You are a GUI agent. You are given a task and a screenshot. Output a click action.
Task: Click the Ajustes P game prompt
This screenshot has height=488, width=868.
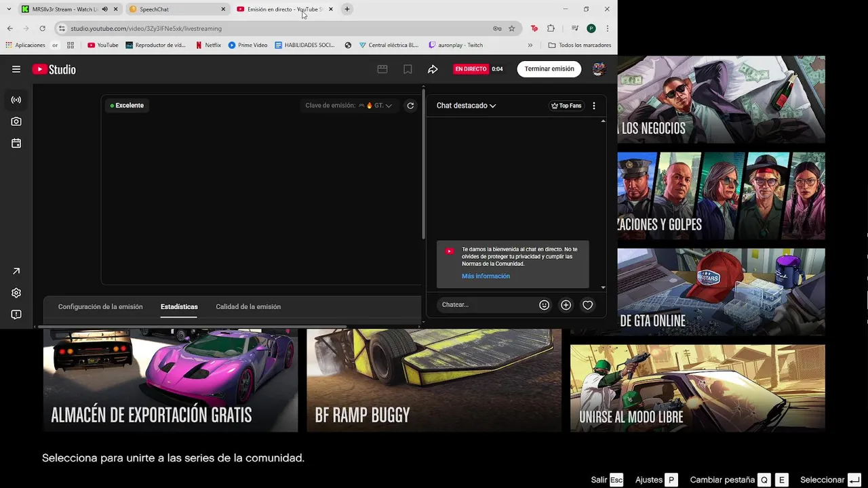pos(656,480)
